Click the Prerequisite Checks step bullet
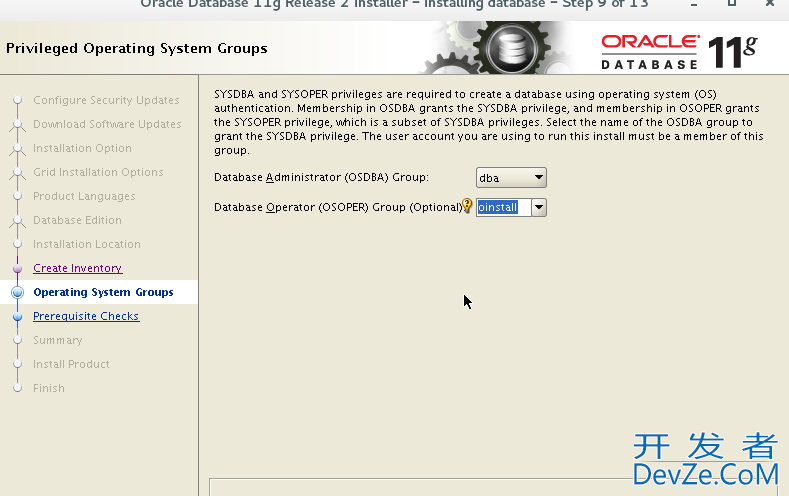This screenshot has height=496, width=789. [x=18, y=316]
